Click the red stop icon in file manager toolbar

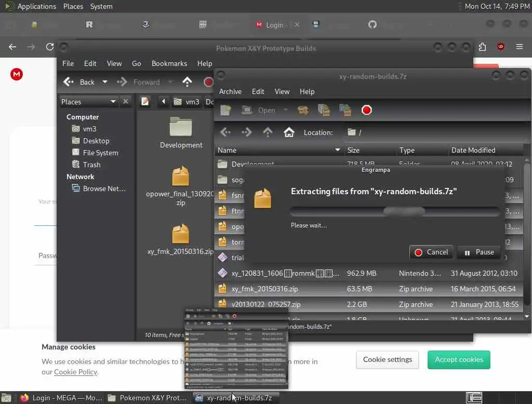pos(208,82)
